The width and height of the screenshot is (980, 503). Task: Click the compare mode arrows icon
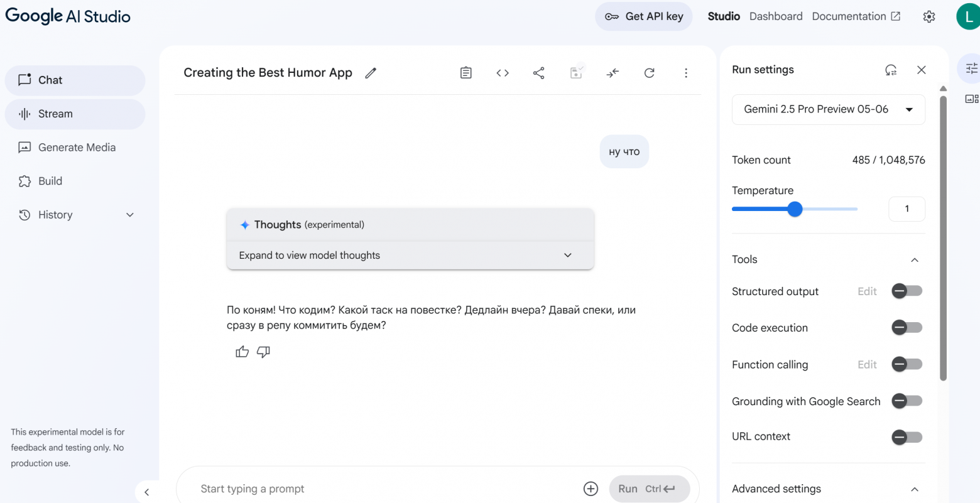[x=612, y=73]
